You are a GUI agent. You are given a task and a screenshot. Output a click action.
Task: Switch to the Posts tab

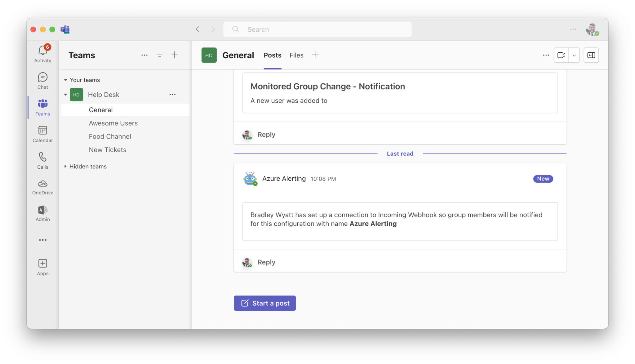(273, 55)
